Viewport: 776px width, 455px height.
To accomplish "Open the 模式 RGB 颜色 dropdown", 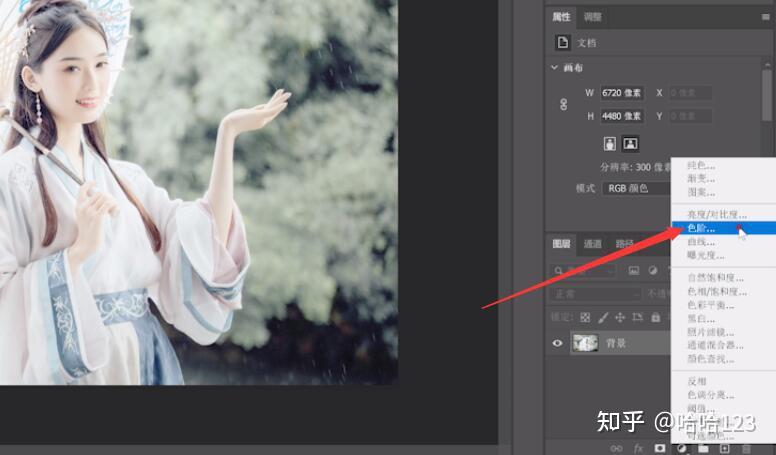I will (636, 189).
